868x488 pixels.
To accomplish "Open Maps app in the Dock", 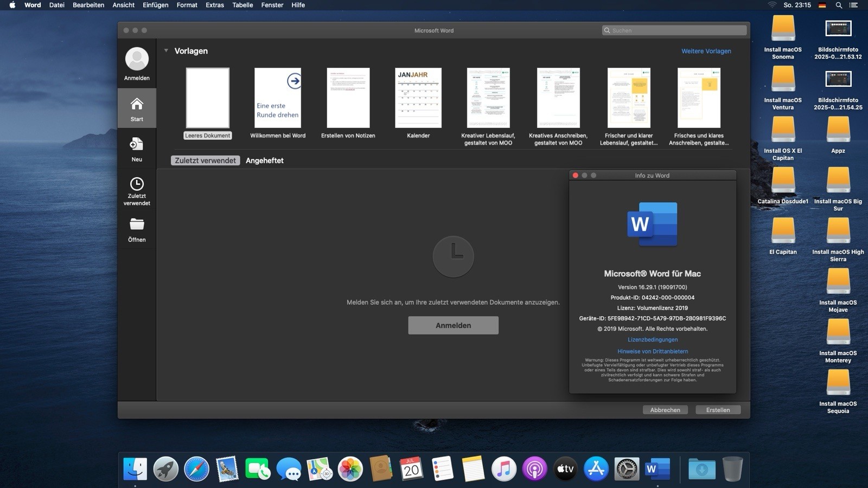I will coord(320,469).
